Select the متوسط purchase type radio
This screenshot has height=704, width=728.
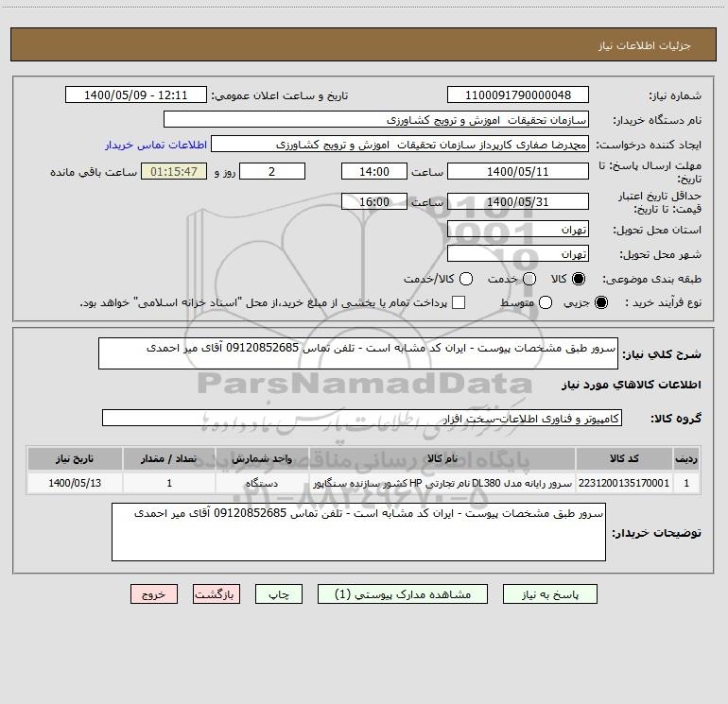pyautogui.click(x=546, y=302)
